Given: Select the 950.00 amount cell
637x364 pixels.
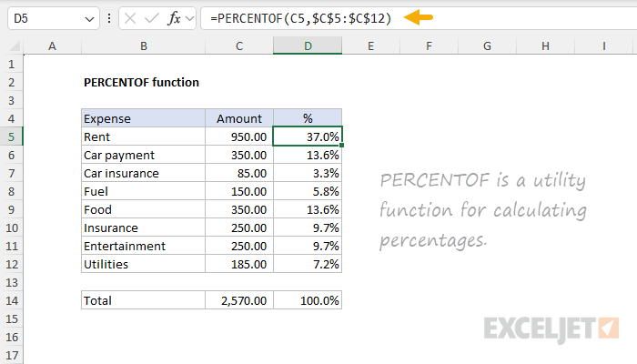Looking at the screenshot, I should (239, 136).
